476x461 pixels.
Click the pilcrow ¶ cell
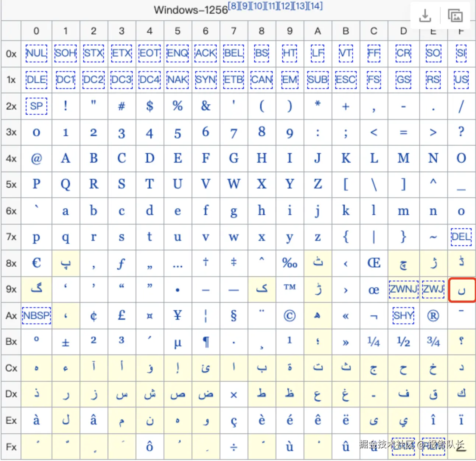point(206,342)
